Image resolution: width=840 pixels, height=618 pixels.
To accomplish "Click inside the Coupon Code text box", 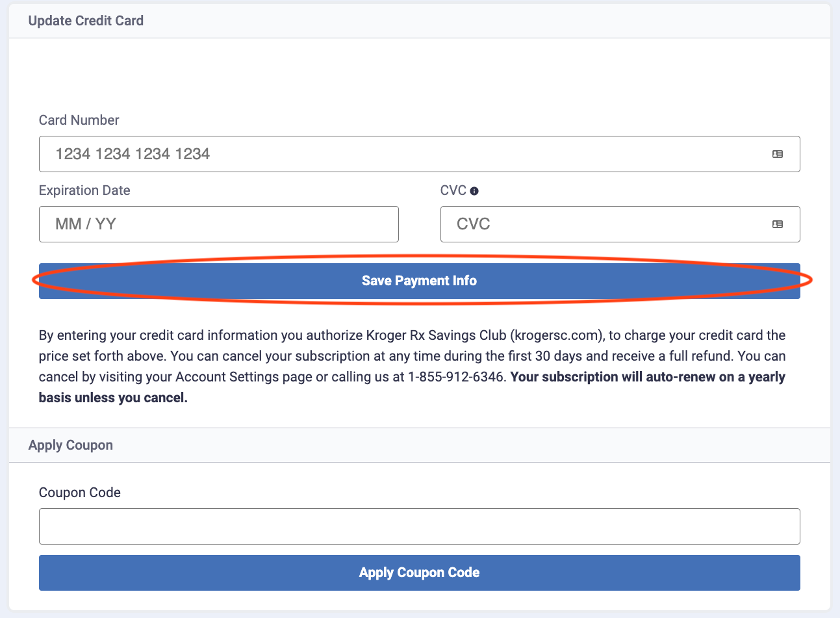I will [419, 526].
